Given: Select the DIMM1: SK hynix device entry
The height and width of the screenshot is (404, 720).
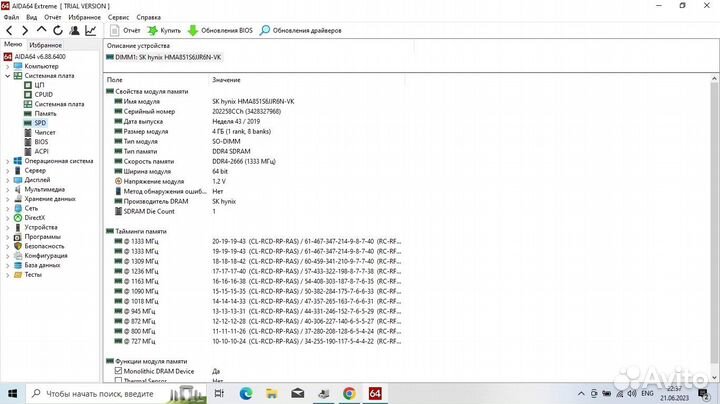Looking at the screenshot, I should click(x=164, y=57).
